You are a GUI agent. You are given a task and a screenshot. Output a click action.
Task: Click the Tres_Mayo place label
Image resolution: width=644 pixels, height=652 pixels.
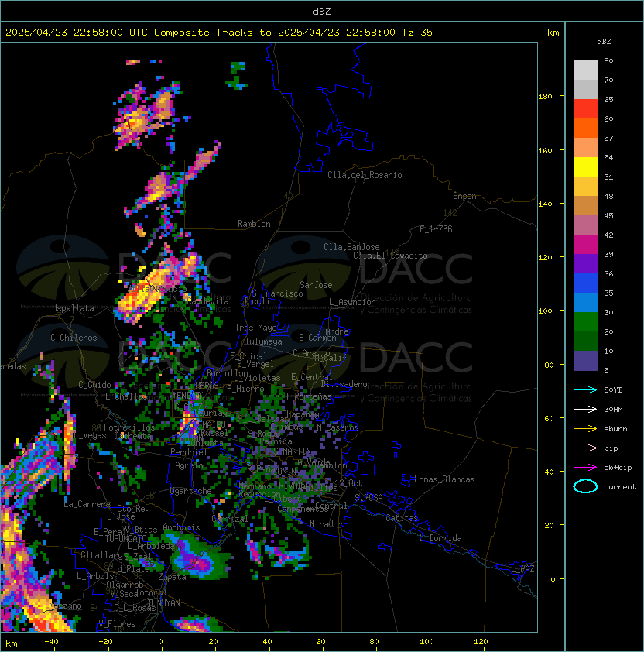[x=255, y=328]
